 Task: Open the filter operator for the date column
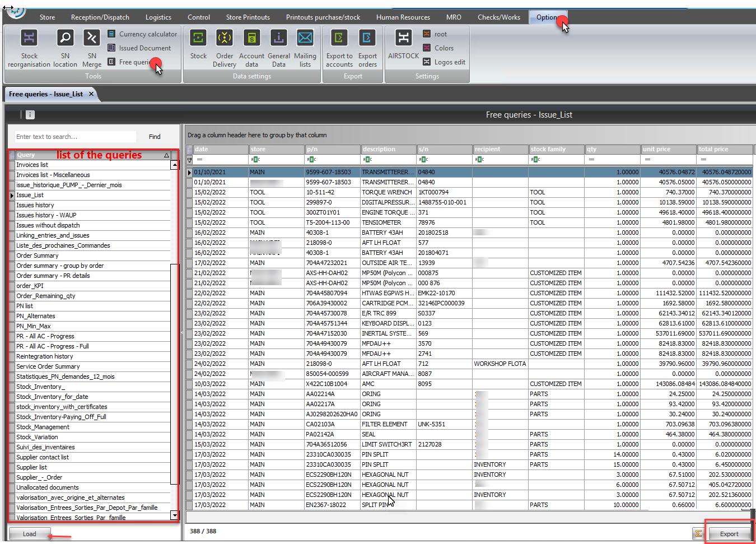click(199, 160)
